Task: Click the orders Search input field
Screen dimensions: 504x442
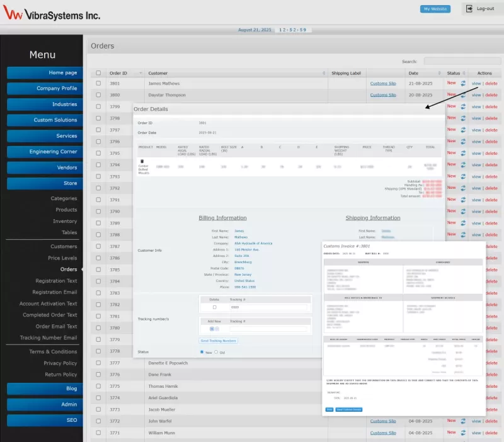Action: pyautogui.click(x=462, y=61)
